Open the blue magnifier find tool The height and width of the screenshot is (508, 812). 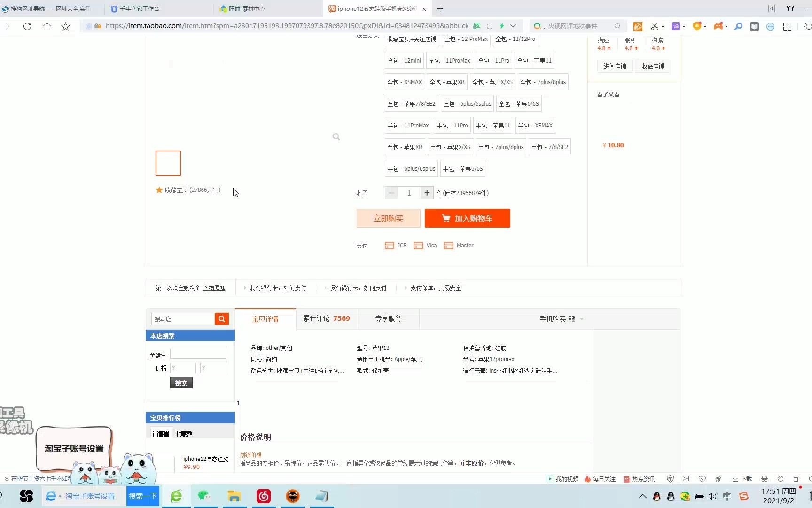738,26
